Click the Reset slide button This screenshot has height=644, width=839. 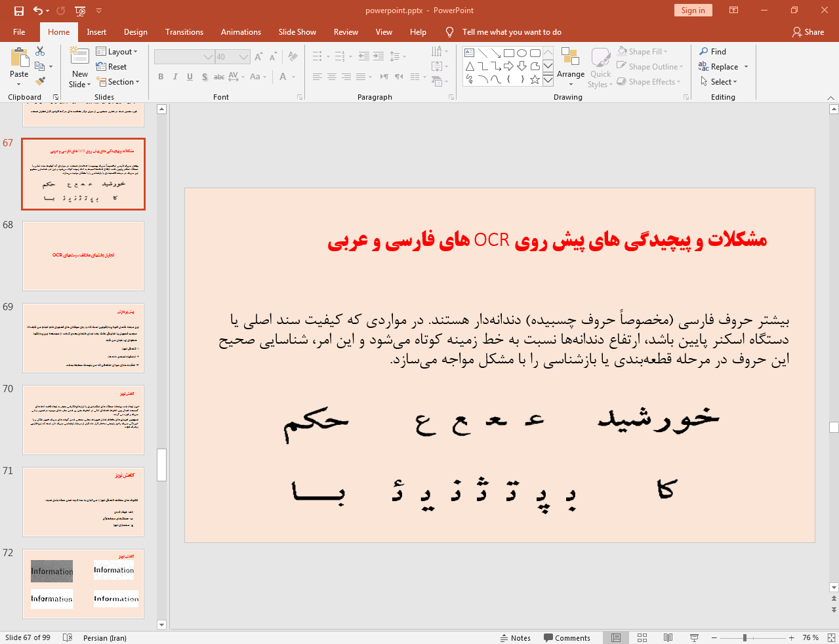[x=112, y=66]
